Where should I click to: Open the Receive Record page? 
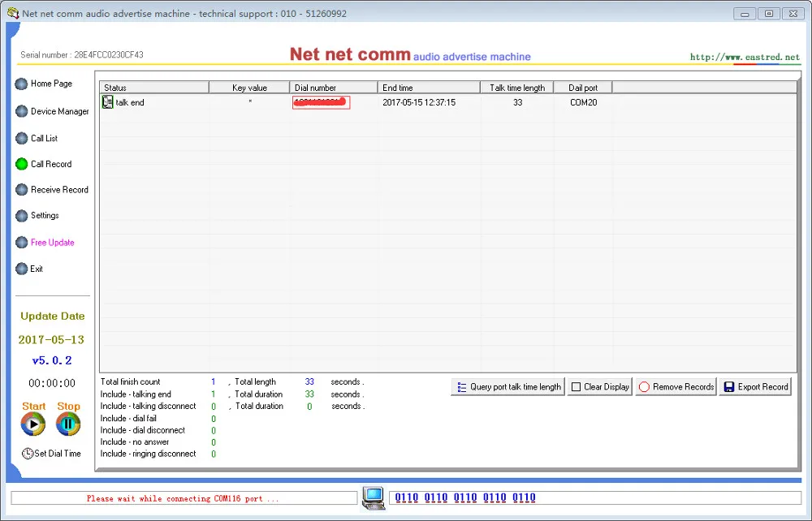(x=59, y=190)
